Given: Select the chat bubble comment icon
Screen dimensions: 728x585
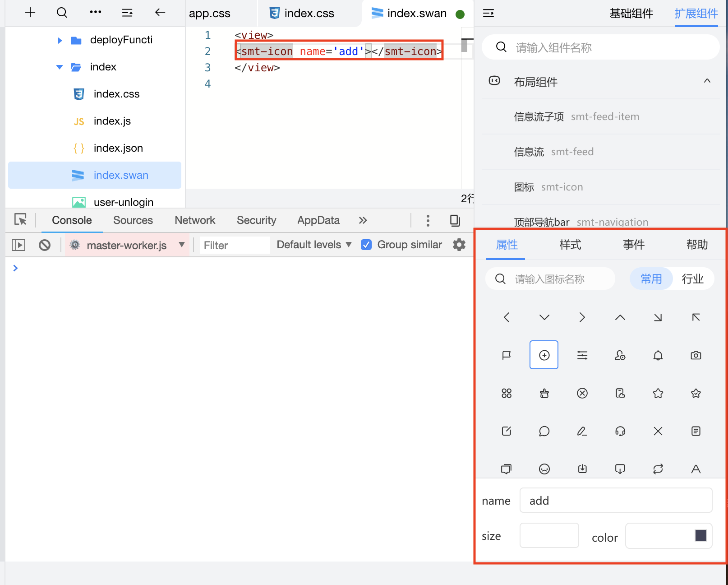Looking at the screenshot, I should [544, 431].
